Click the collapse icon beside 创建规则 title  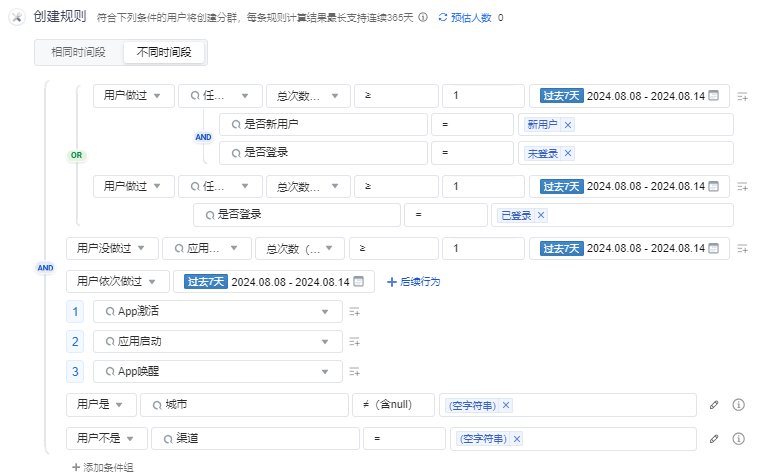16,17
